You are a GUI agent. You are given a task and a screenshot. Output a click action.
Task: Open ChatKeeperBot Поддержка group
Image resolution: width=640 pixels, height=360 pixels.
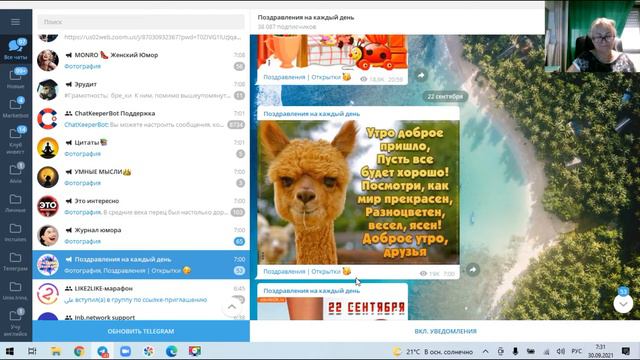click(x=141, y=119)
